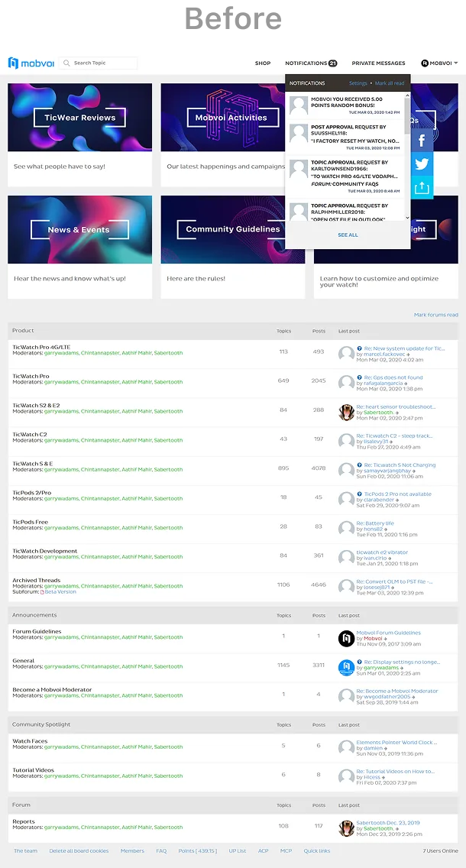Open topic approval request by KARLTOWNSEND1966
The width and height of the screenshot is (466, 868).
click(347, 177)
